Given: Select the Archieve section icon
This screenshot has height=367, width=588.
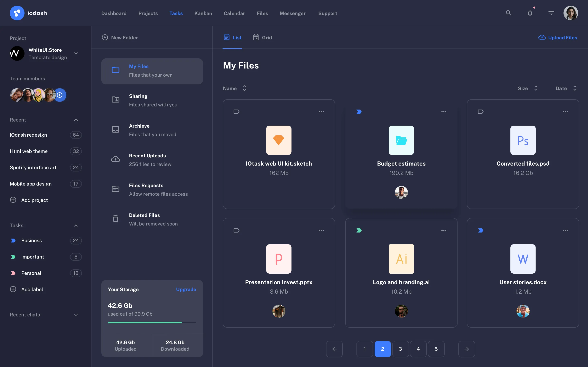Looking at the screenshot, I should 115,129.
